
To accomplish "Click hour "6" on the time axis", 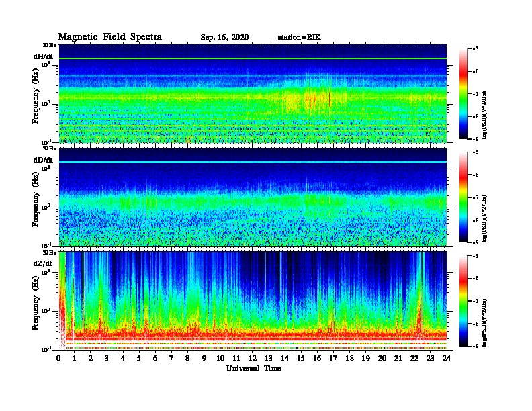I will (x=155, y=358).
